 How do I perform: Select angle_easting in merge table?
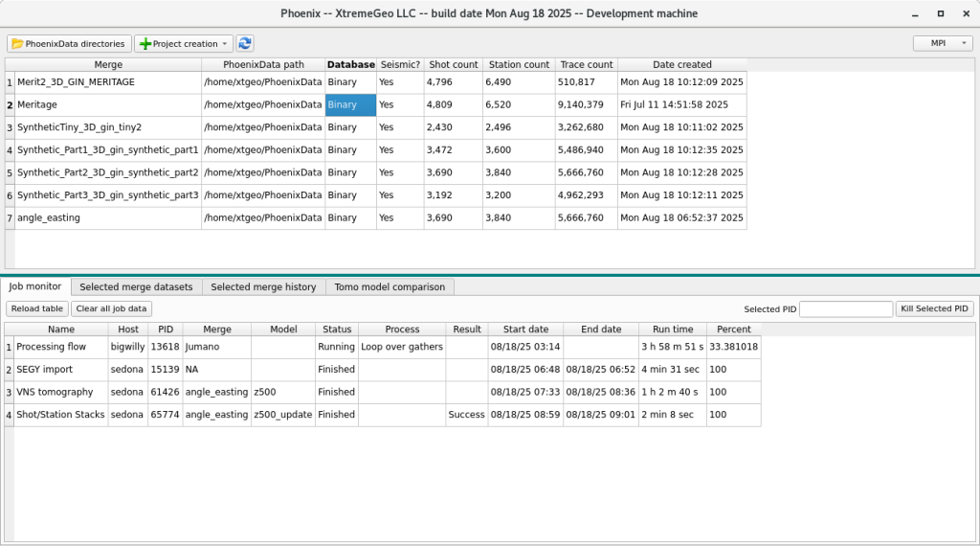pyautogui.click(x=108, y=217)
